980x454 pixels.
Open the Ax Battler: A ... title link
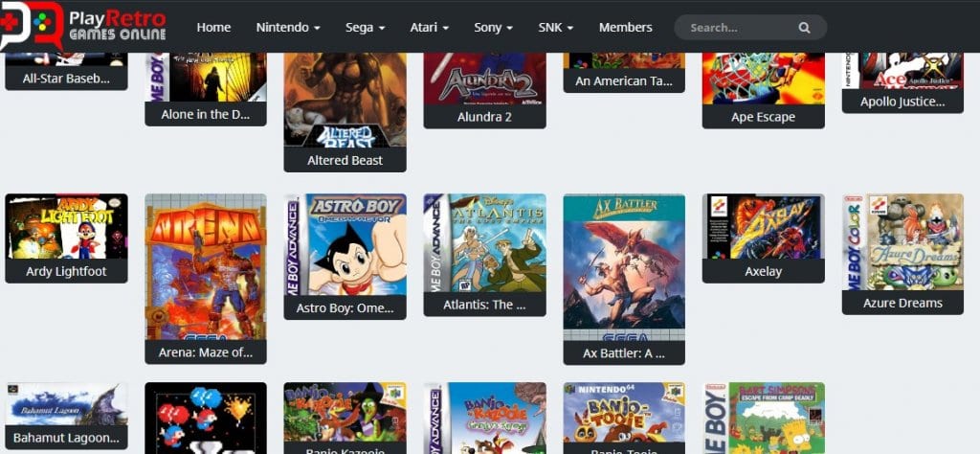point(624,353)
